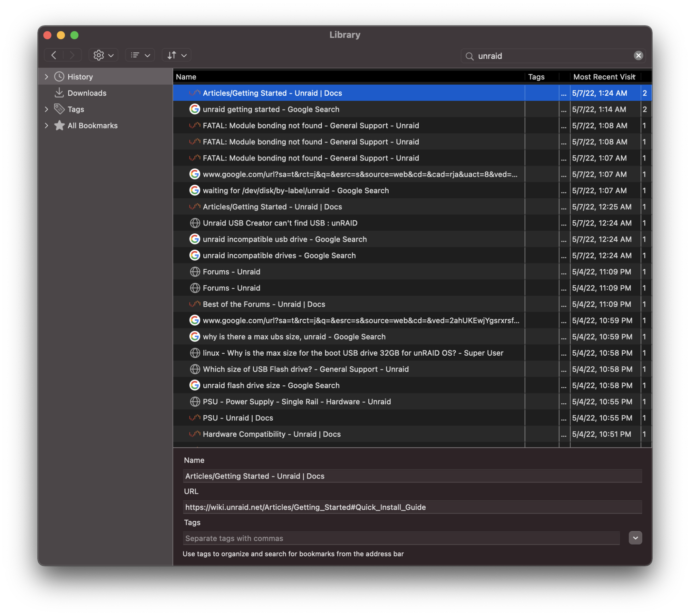Open the History sidebar item clock icon

[x=59, y=76]
